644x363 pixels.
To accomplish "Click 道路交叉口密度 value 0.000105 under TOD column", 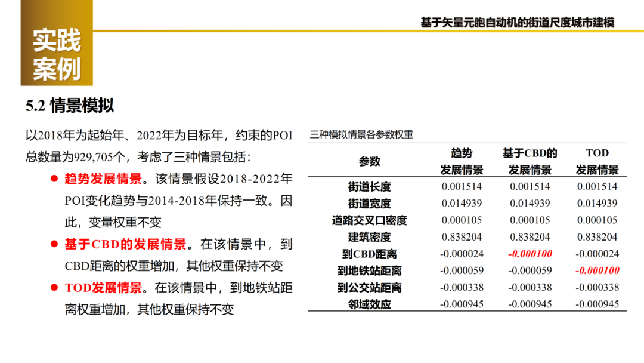I will (597, 220).
